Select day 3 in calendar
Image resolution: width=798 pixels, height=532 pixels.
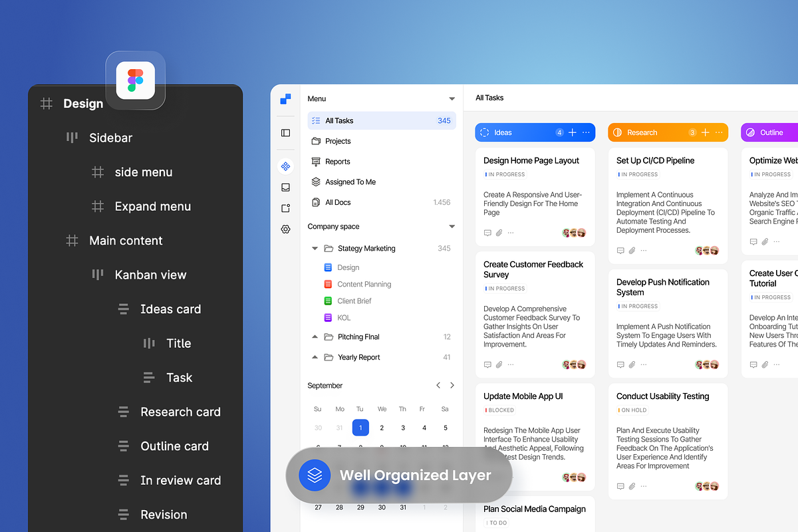(403, 428)
